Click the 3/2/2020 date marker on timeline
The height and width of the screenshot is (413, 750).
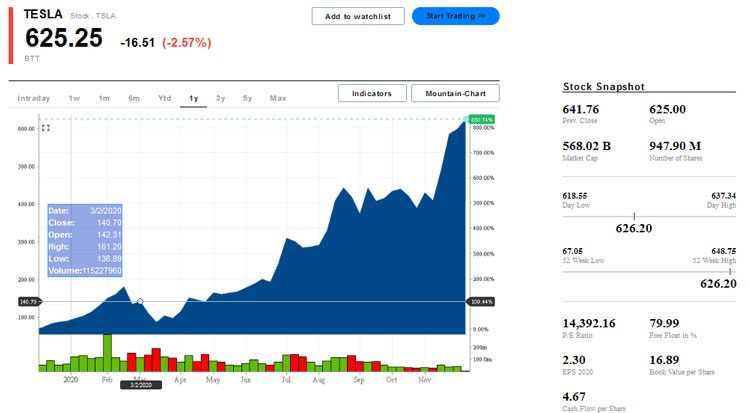tap(140, 384)
